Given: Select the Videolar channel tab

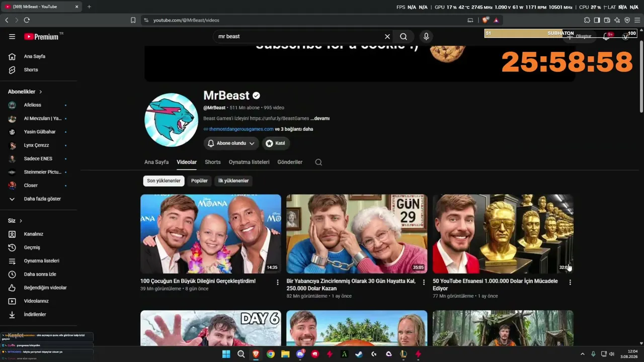Looking at the screenshot, I should (x=187, y=162).
